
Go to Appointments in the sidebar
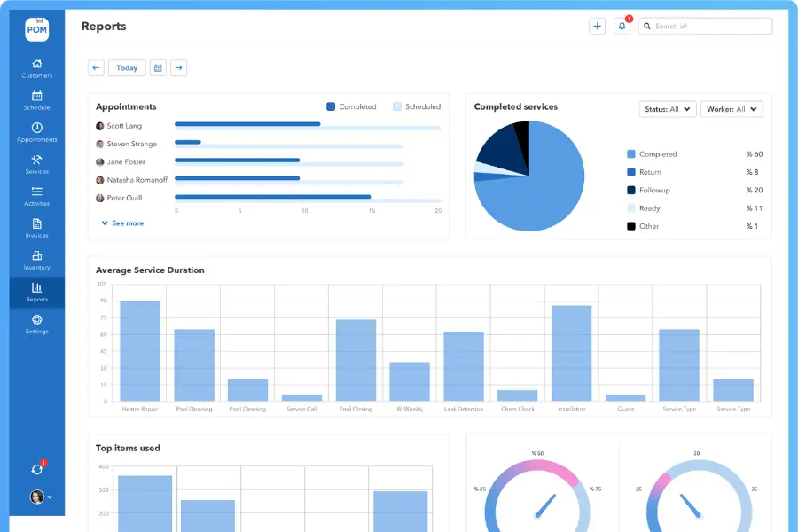[36, 133]
